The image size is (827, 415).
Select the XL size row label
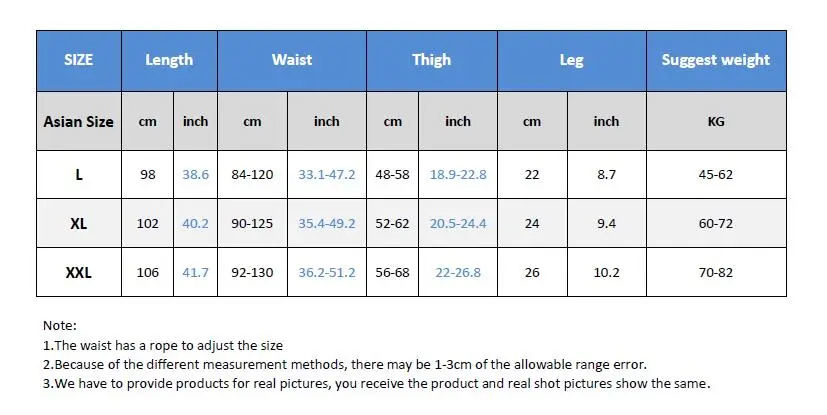click(x=79, y=224)
